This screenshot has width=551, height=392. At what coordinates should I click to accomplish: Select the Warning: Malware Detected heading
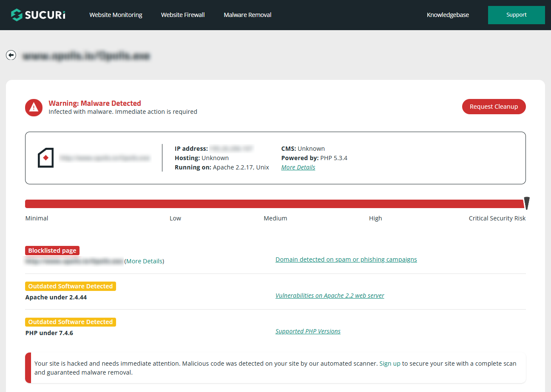pyautogui.click(x=95, y=103)
